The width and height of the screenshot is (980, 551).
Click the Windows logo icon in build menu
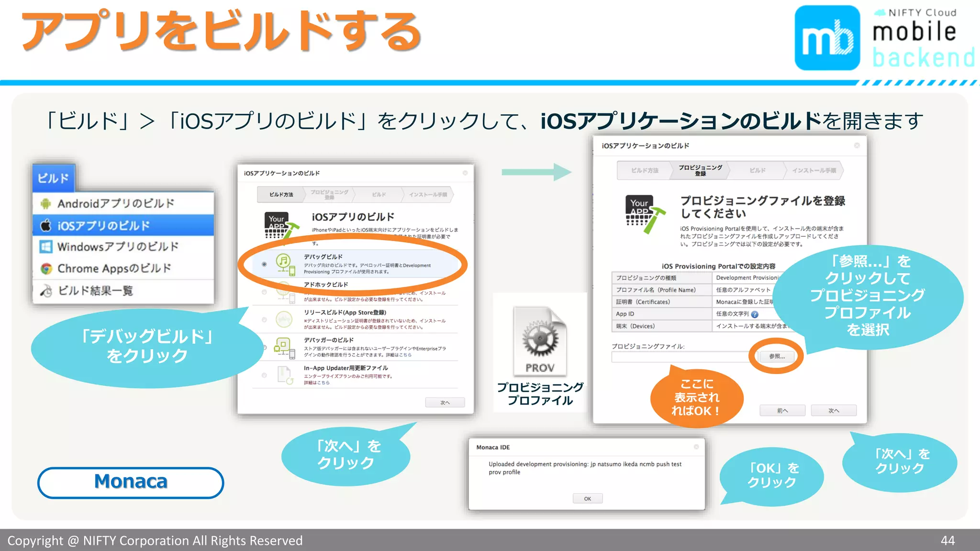coord(46,247)
